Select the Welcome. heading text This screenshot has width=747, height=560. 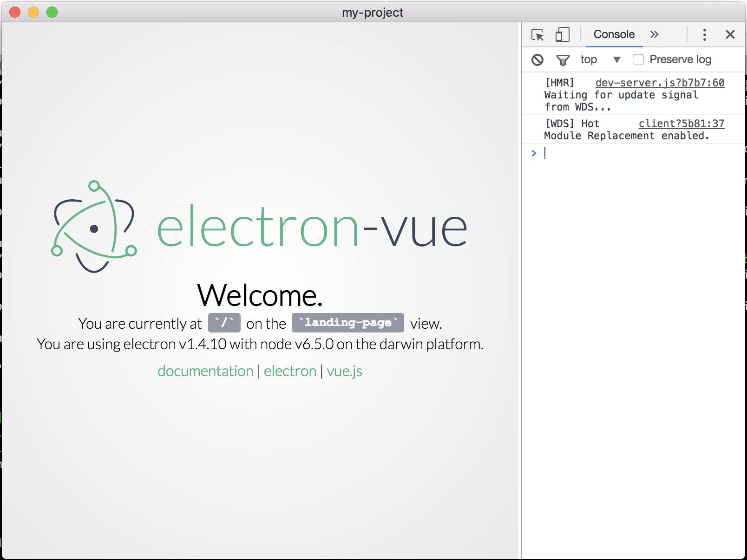260,295
